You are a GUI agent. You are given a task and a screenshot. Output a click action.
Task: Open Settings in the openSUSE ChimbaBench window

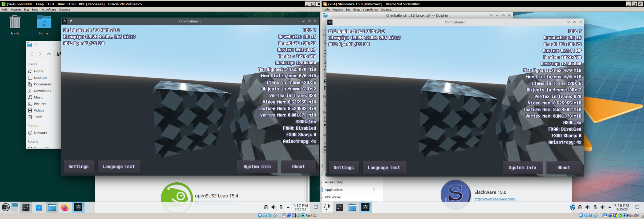click(79, 167)
